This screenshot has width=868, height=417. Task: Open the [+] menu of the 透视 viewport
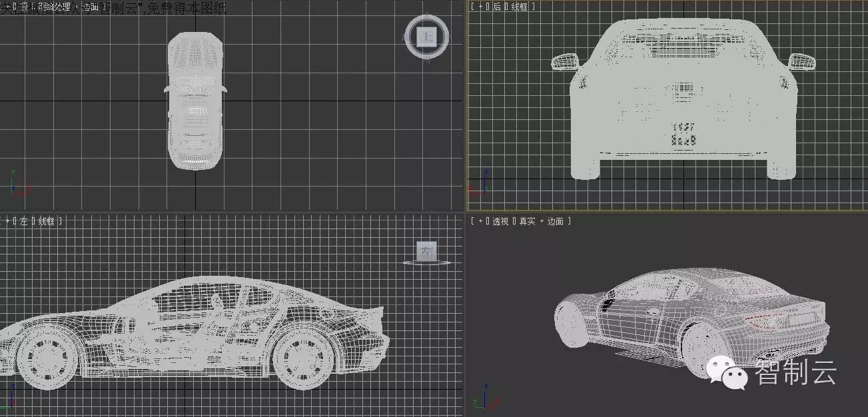click(478, 221)
